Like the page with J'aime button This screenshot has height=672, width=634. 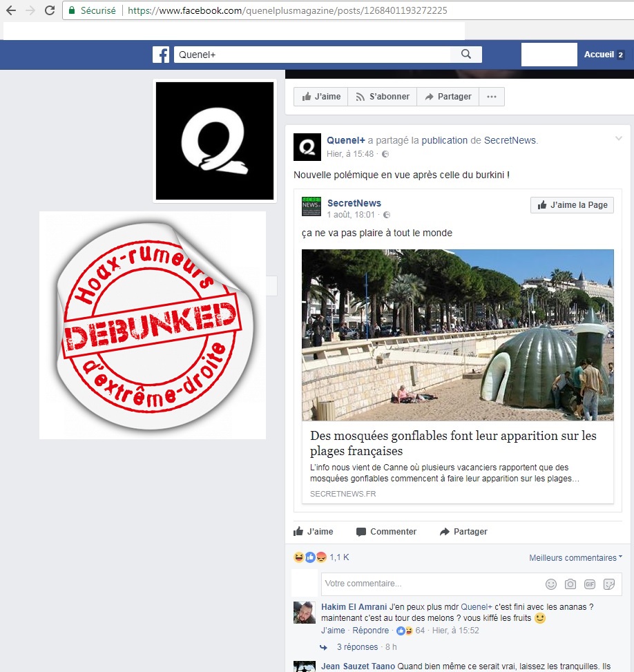(321, 97)
